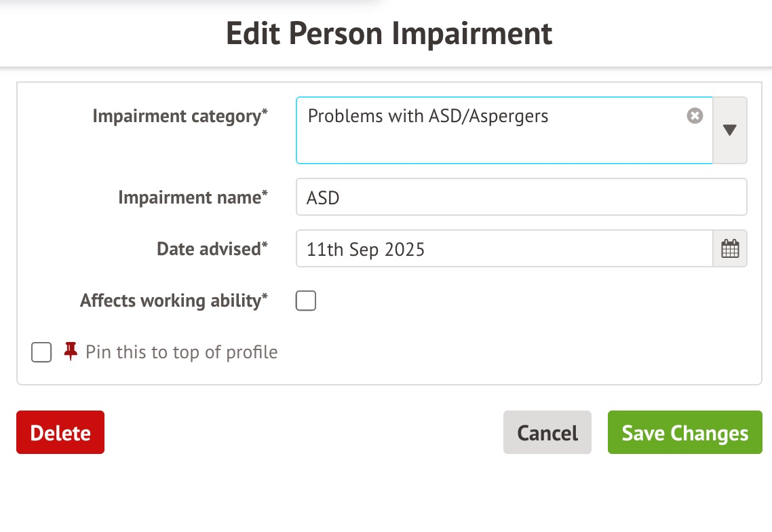Open the Impairment category dropdown arrow

[730, 130]
